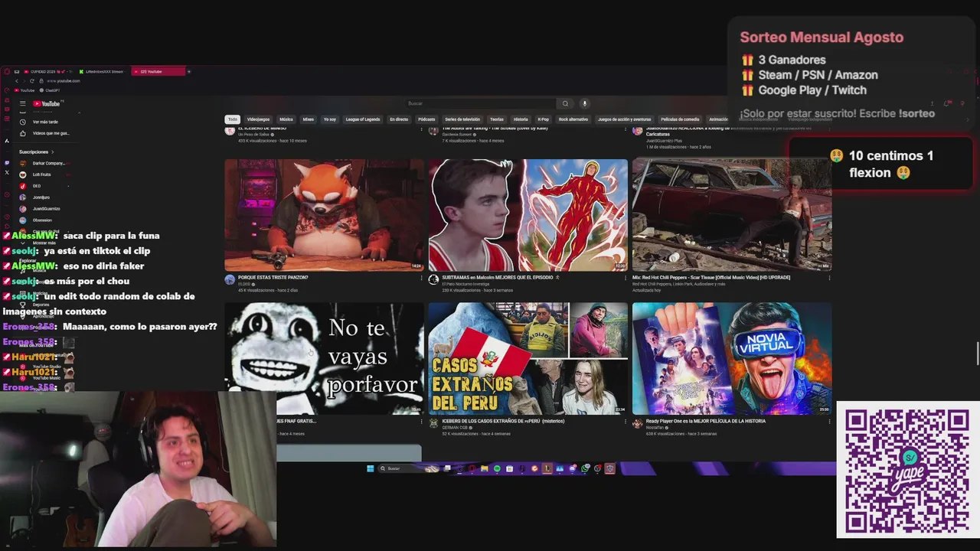Play the NOVIA VIRTUAL thumbnail
Image resolution: width=980 pixels, height=551 pixels.
click(732, 358)
